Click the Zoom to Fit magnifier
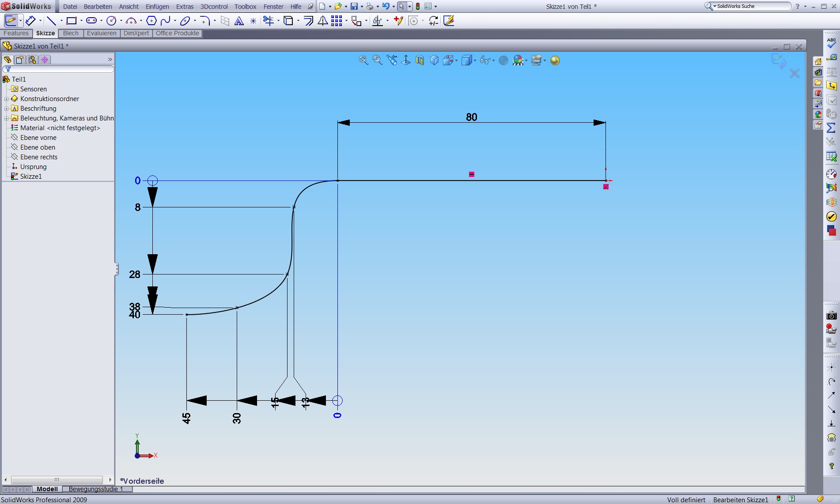The height and width of the screenshot is (504, 840). [363, 60]
